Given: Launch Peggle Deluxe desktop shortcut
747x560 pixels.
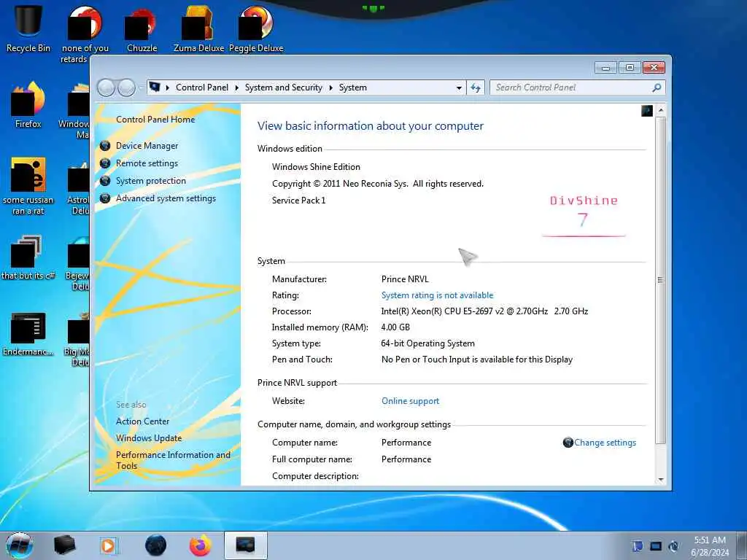Looking at the screenshot, I should point(256,28).
